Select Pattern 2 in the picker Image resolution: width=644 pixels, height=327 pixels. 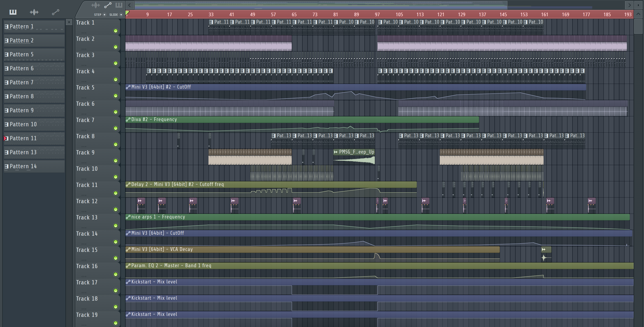[x=34, y=40]
